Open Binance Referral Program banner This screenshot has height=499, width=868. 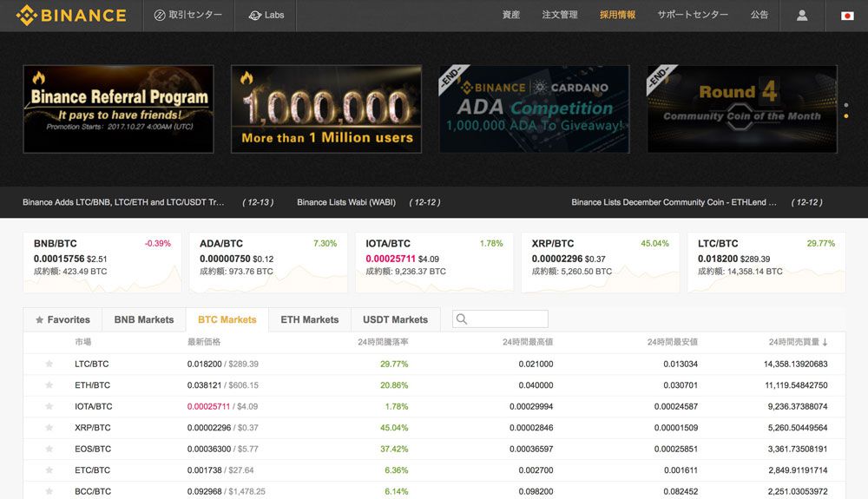click(118, 109)
